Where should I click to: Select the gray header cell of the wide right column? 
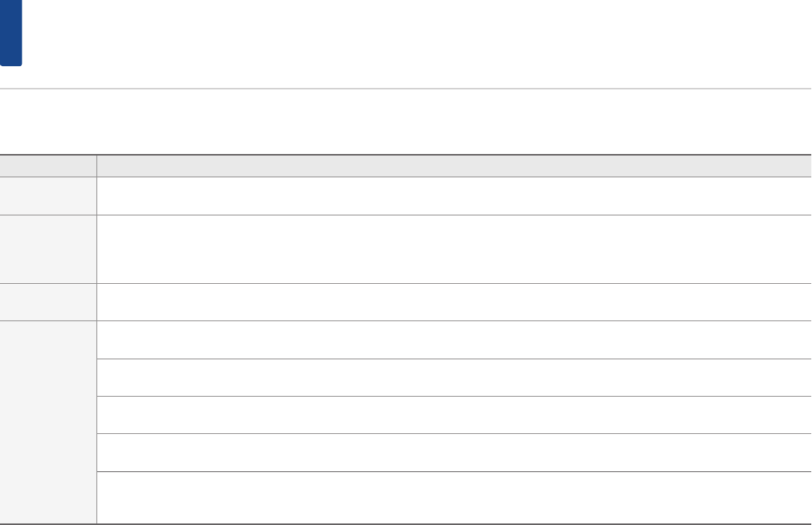[453, 166]
